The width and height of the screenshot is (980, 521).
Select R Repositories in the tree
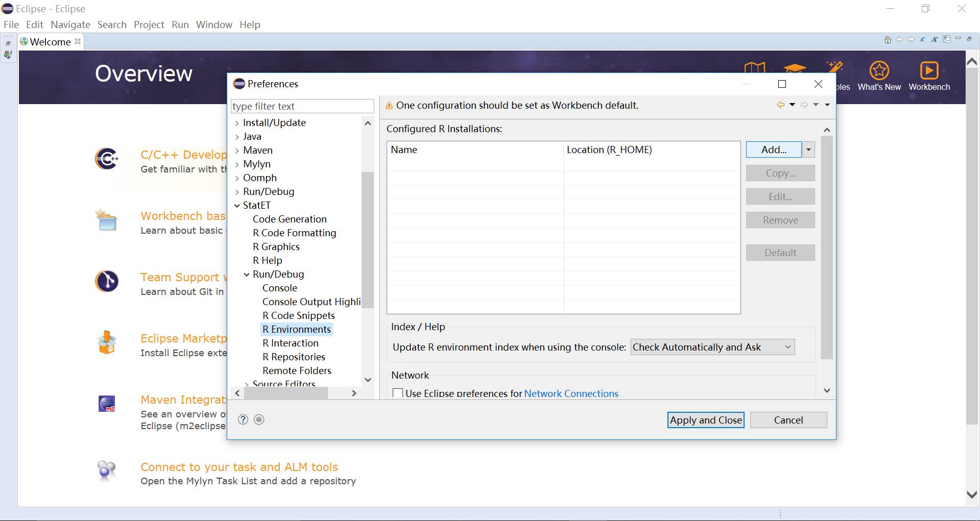pos(294,357)
